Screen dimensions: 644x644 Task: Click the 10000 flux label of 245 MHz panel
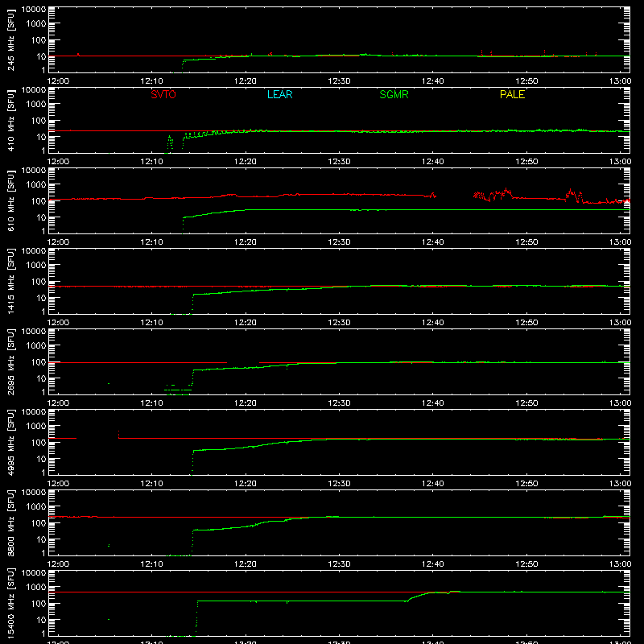(34, 10)
